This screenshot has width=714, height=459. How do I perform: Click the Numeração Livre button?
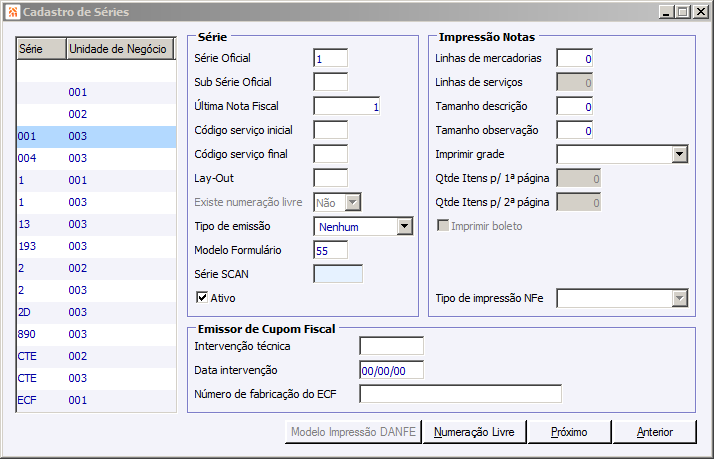click(473, 432)
